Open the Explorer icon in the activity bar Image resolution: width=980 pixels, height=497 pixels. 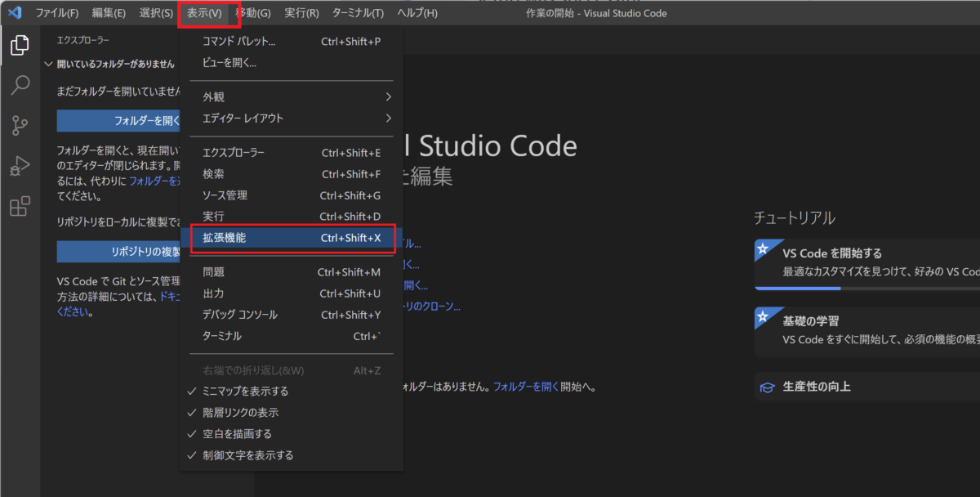pos(18,46)
